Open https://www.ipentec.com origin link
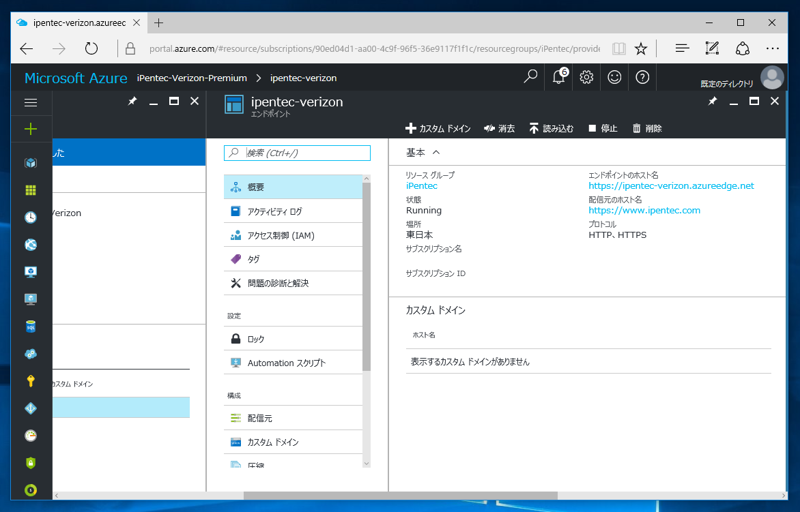This screenshot has height=512, width=800. point(644,210)
